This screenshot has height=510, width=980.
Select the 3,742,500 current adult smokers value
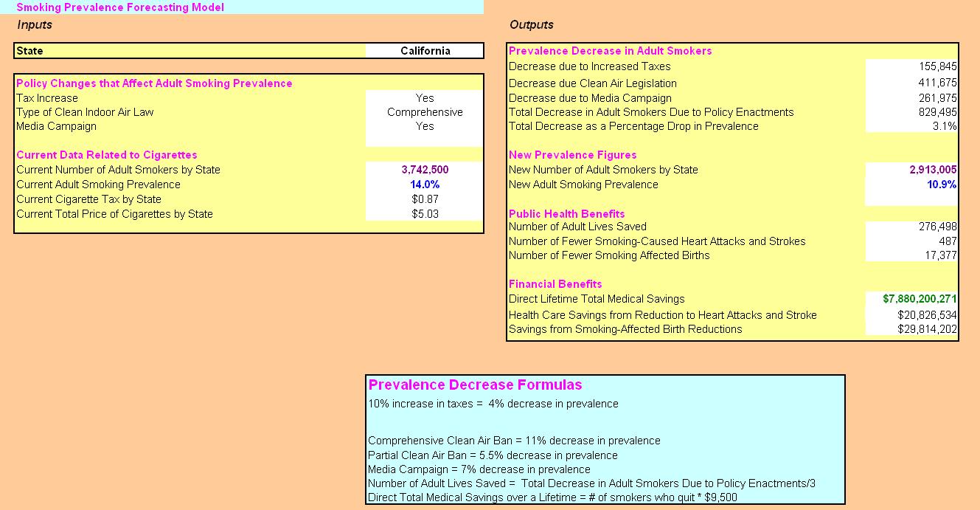pyautogui.click(x=425, y=170)
